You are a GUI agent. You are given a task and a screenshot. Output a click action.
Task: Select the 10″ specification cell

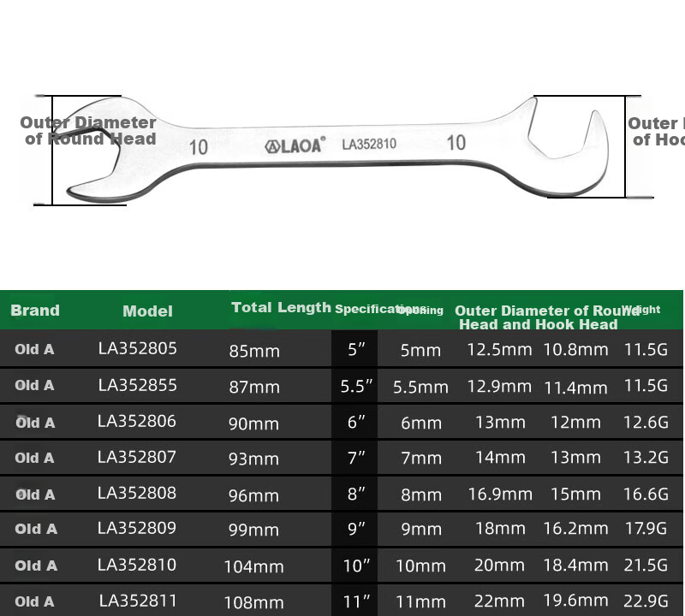pyautogui.click(x=356, y=566)
